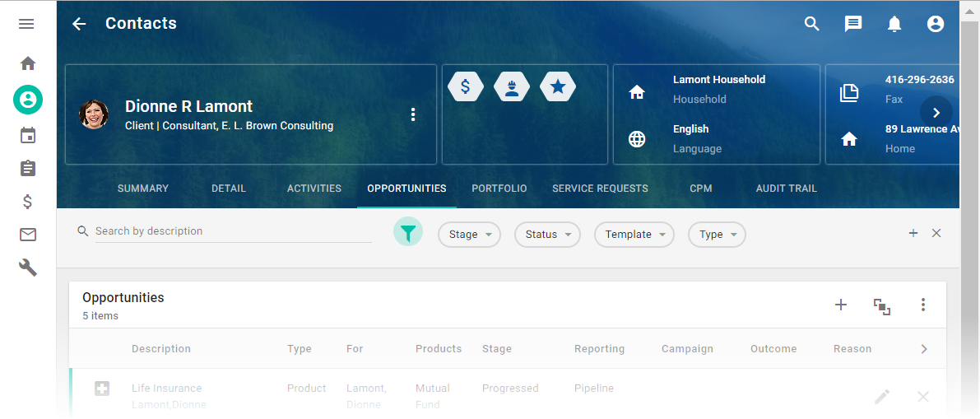The height and width of the screenshot is (419, 980).
Task: Open the Calendar sidebar icon
Action: click(x=28, y=136)
